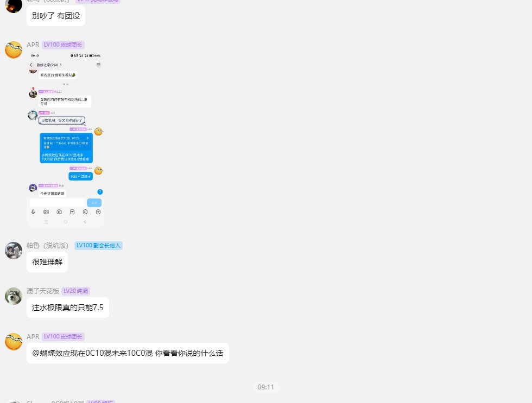Click the LV20 纯混 badge
This screenshot has height=403, width=532.
75,291
